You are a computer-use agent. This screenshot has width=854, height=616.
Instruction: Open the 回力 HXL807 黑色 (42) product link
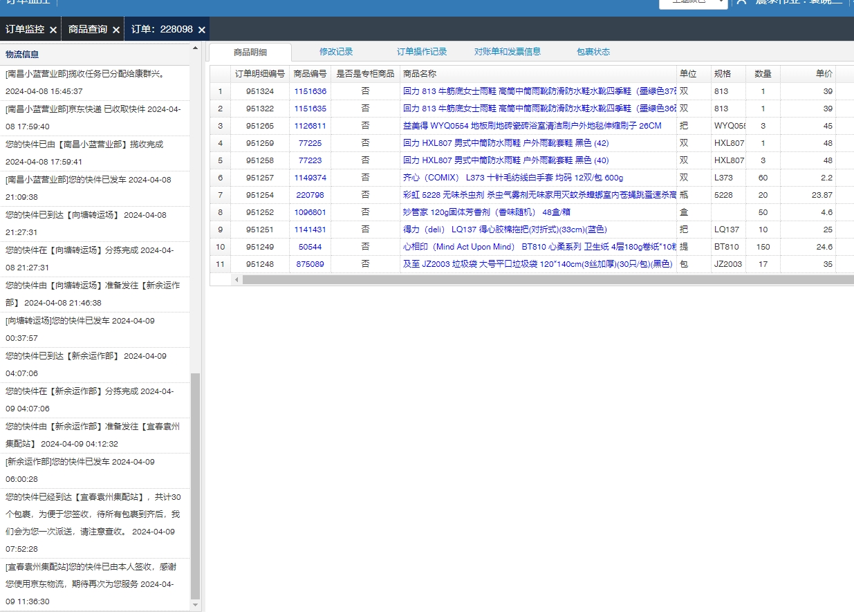(506, 143)
